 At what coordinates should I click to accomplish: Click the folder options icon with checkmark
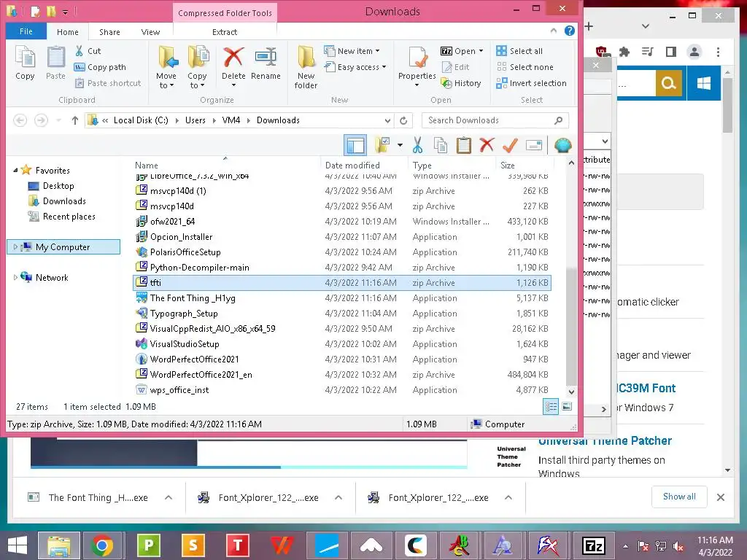(x=382, y=145)
